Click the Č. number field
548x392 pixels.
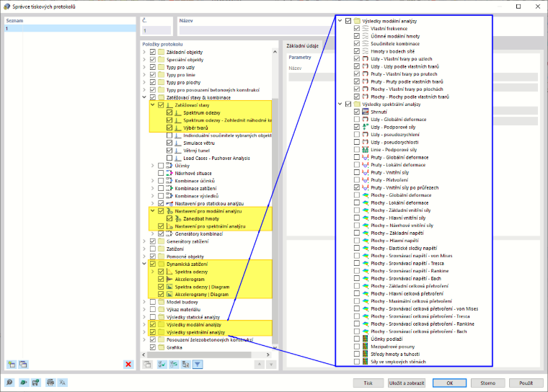(156, 31)
